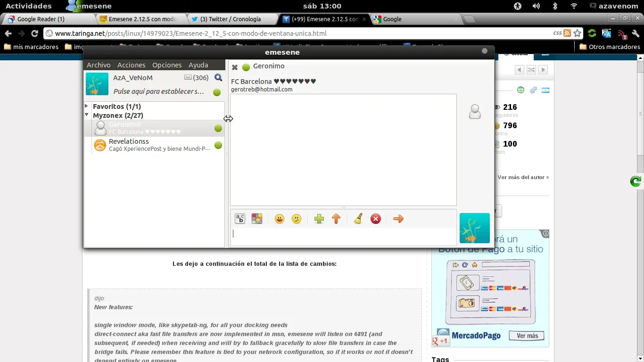The height and width of the screenshot is (362, 644).
Task: Open the volume control in top bar
Action: click(536, 6)
